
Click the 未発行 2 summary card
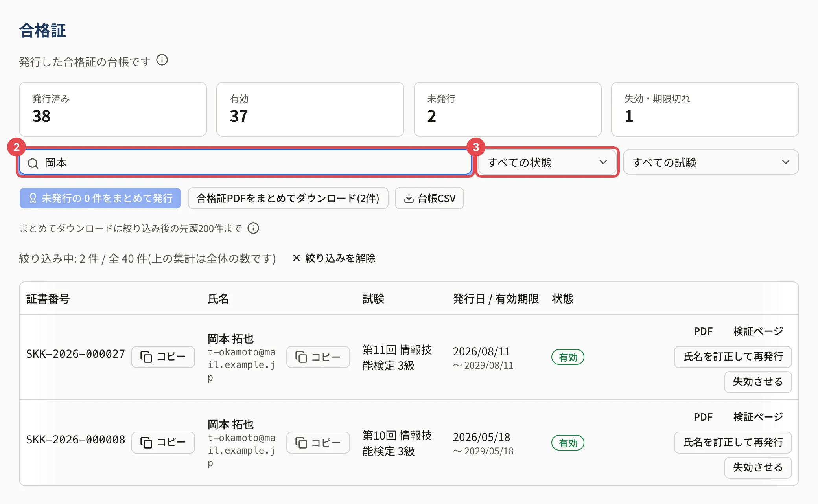(508, 109)
